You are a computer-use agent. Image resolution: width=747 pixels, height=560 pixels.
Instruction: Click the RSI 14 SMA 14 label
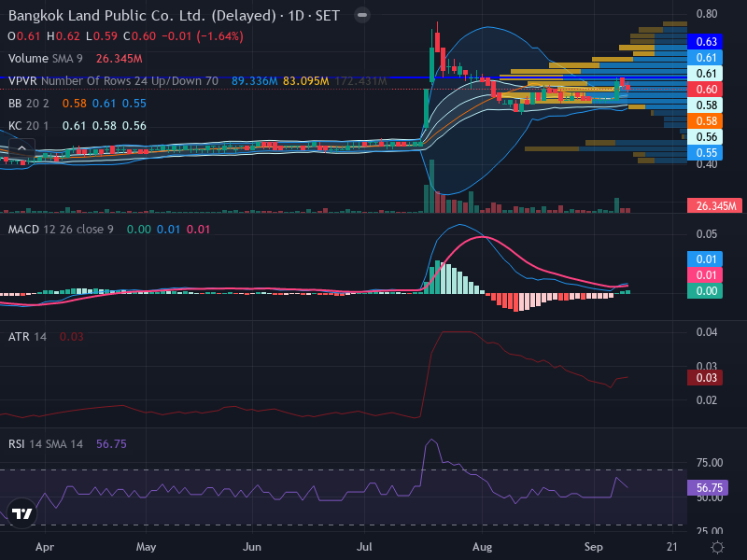(x=46, y=444)
